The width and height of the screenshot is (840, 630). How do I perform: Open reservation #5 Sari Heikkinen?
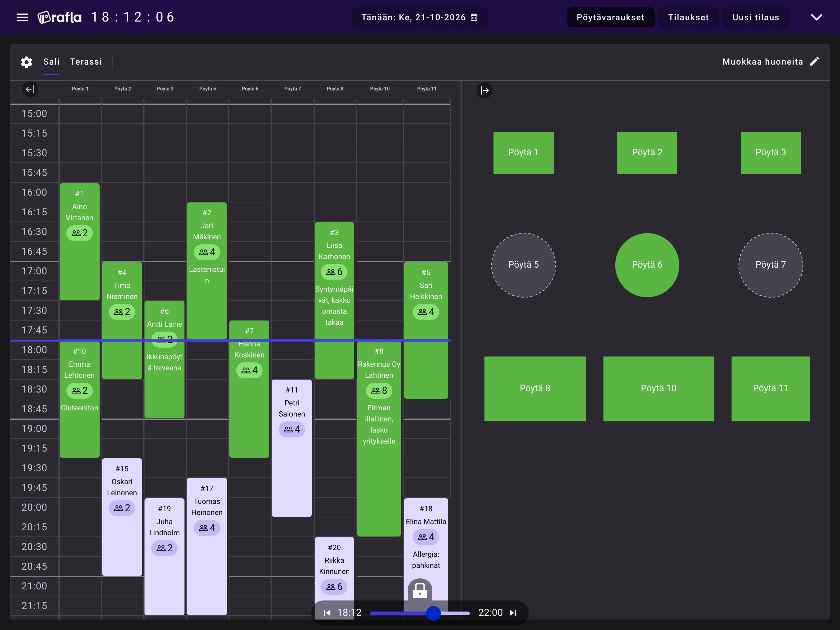coord(426,330)
